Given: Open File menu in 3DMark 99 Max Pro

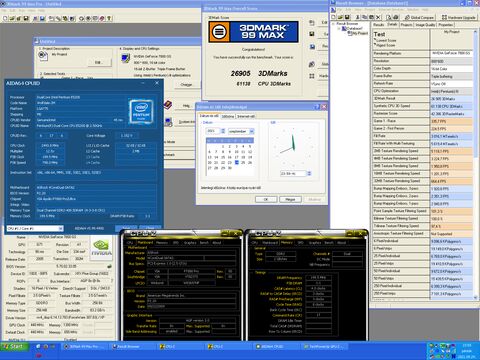Looking at the screenshot, I should point(3,10).
